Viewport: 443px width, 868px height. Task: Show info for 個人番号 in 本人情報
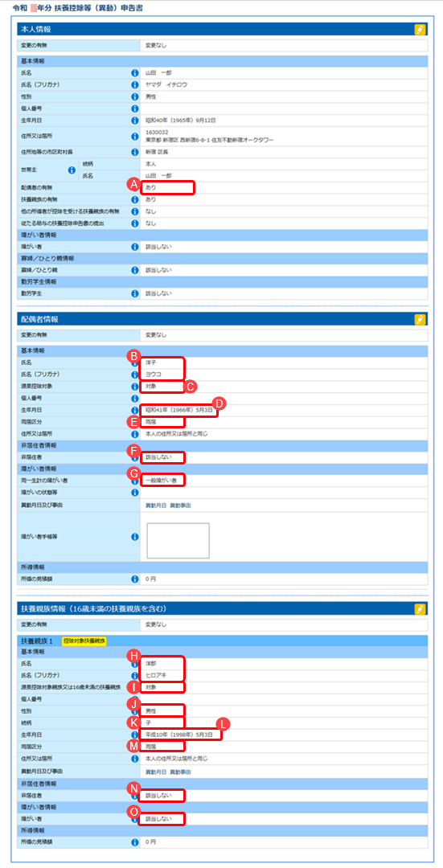click(x=134, y=108)
